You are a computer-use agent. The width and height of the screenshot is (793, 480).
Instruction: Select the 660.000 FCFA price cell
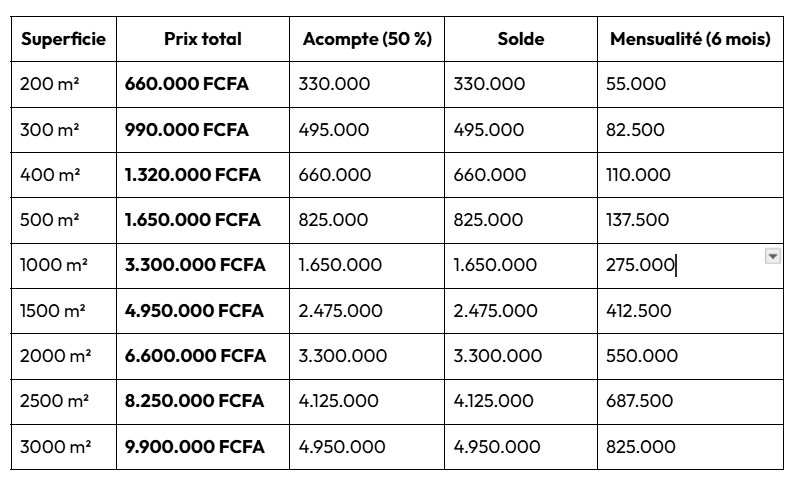click(203, 84)
